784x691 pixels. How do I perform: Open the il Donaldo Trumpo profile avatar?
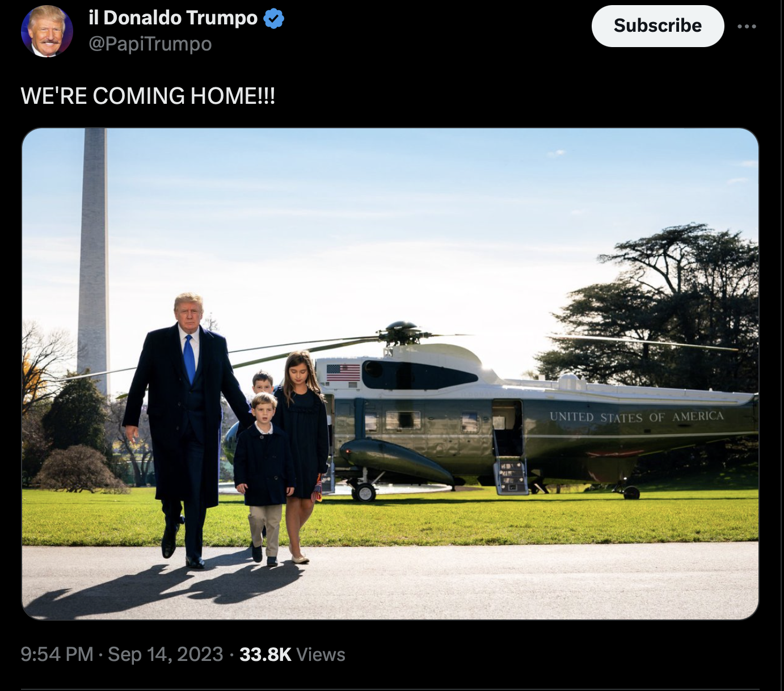tap(47, 31)
